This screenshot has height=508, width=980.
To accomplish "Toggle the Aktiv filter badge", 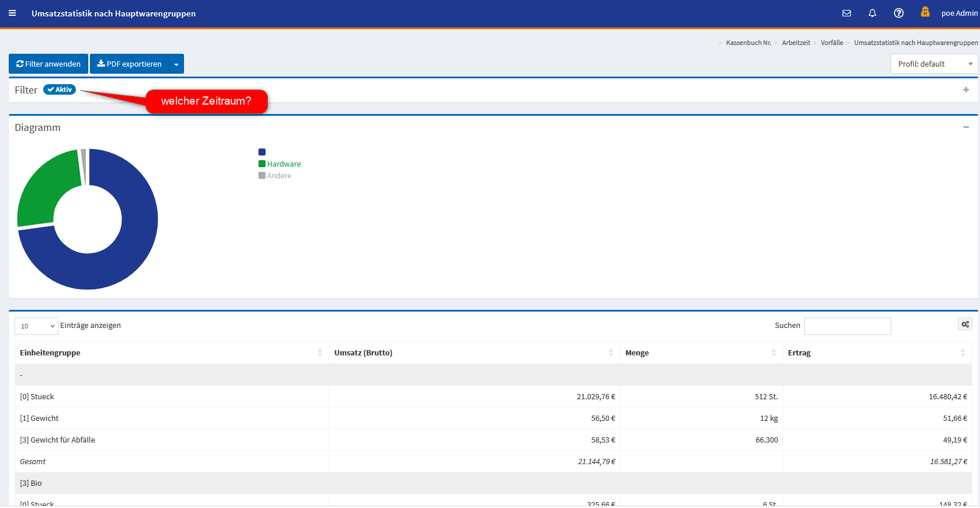I will pyautogui.click(x=60, y=89).
